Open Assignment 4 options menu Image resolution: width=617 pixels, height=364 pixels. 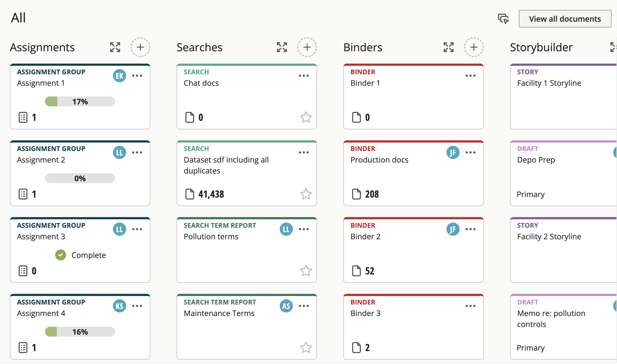coord(137,306)
